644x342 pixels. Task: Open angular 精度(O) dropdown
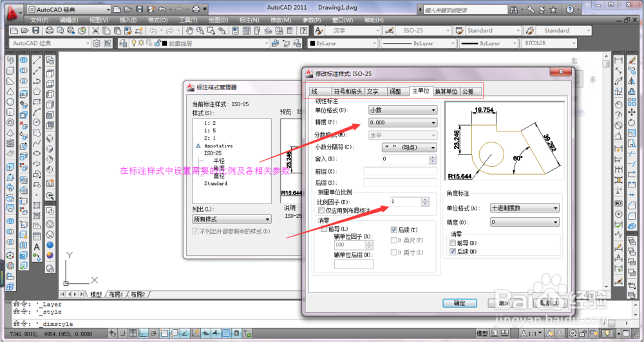(524, 222)
